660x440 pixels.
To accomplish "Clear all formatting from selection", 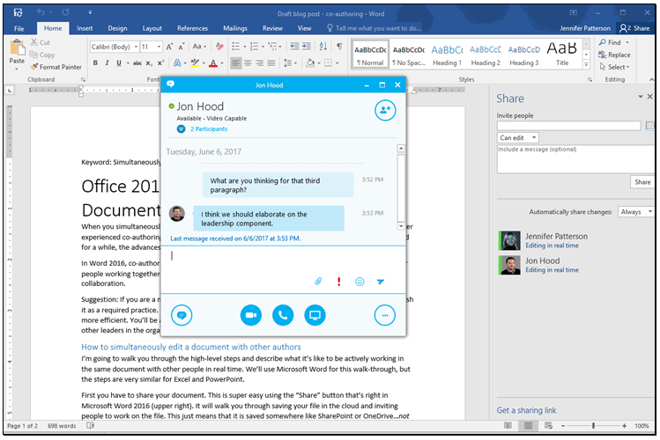I will [x=219, y=47].
